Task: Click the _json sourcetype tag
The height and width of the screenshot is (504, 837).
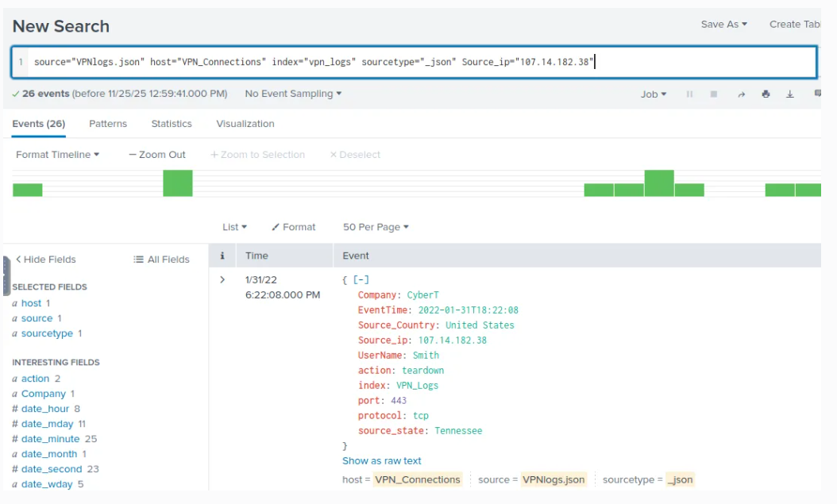Action: pos(680,479)
